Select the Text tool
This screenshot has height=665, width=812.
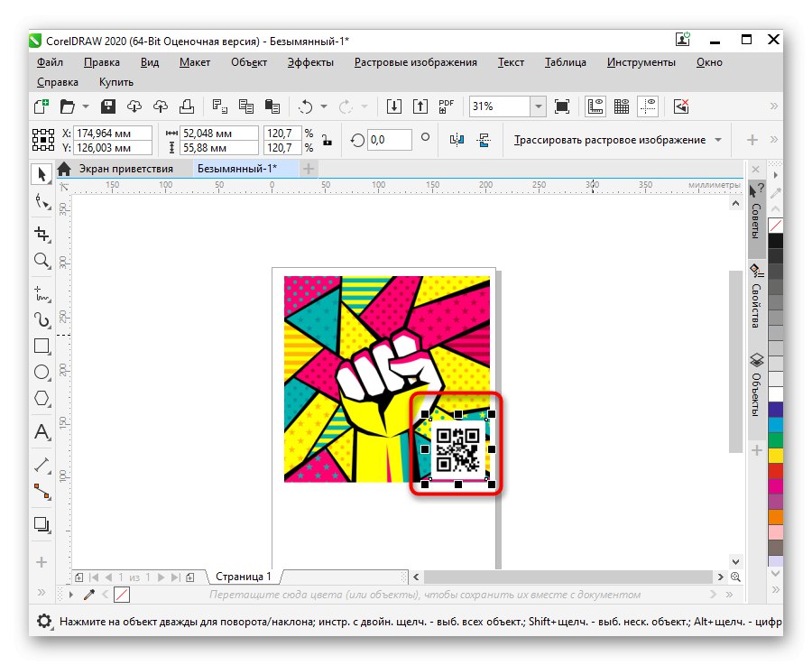point(41,431)
